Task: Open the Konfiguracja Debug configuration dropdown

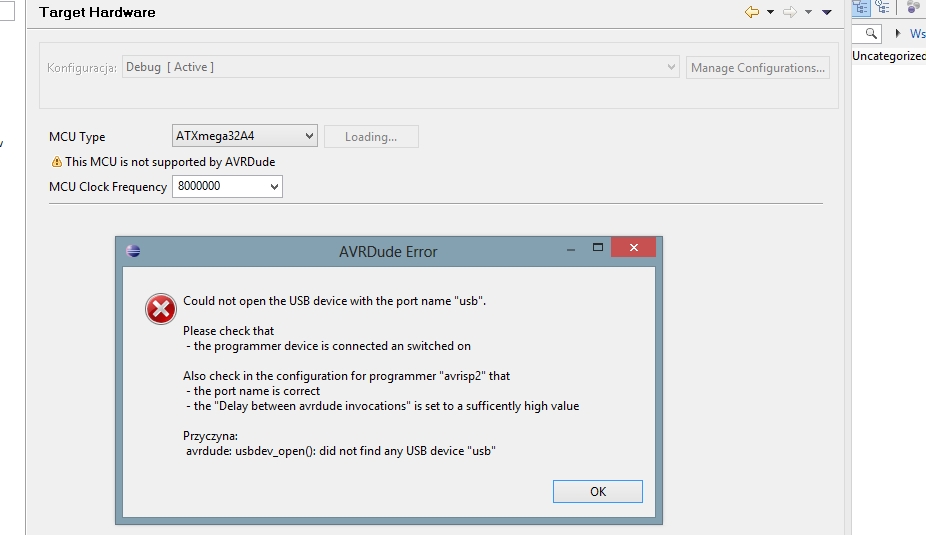Action: coord(400,67)
